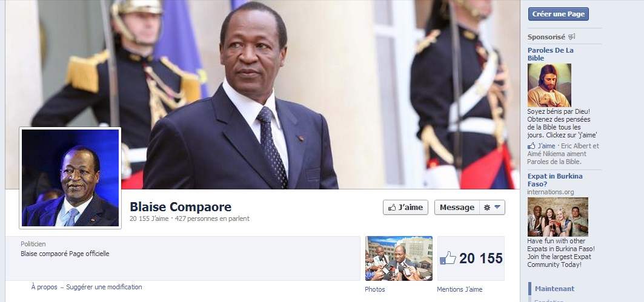Open the Jesus image ad thumbnail
Image resolution: width=644 pixels, height=302 pixels.
click(x=549, y=85)
